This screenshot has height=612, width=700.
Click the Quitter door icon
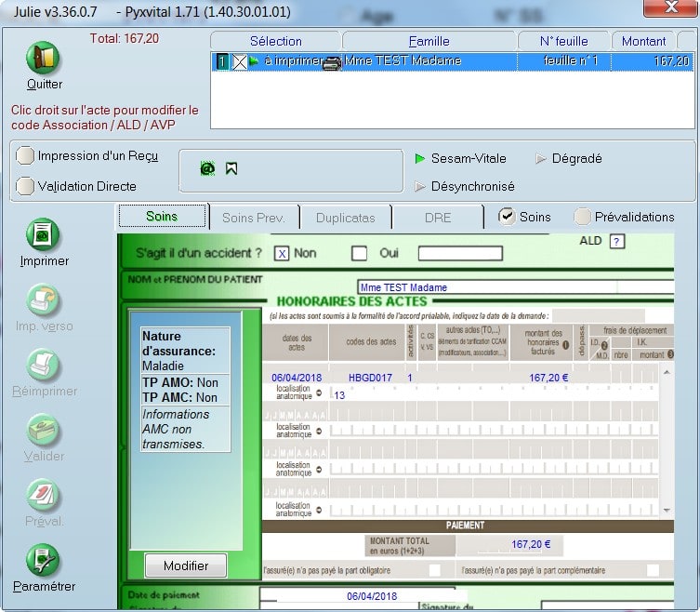click(x=43, y=59)
